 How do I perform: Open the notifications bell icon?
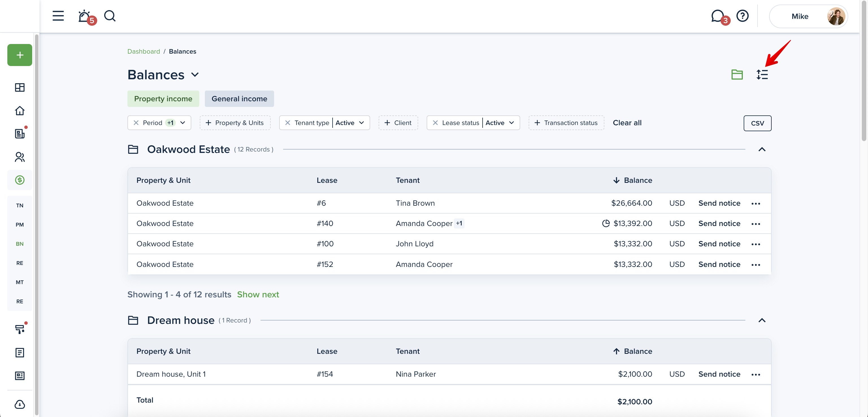pos(84,16)
